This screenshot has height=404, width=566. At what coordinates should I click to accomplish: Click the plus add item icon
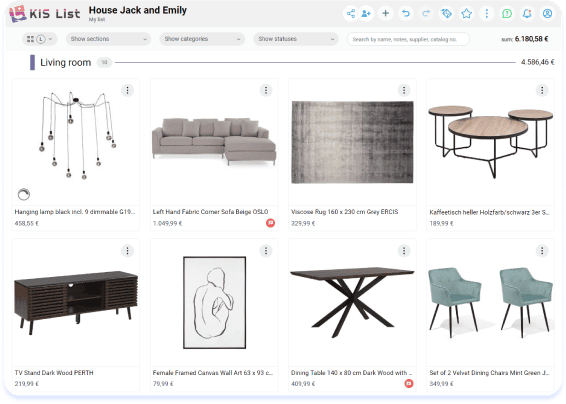pyautogui.click(x=386, y=14)
